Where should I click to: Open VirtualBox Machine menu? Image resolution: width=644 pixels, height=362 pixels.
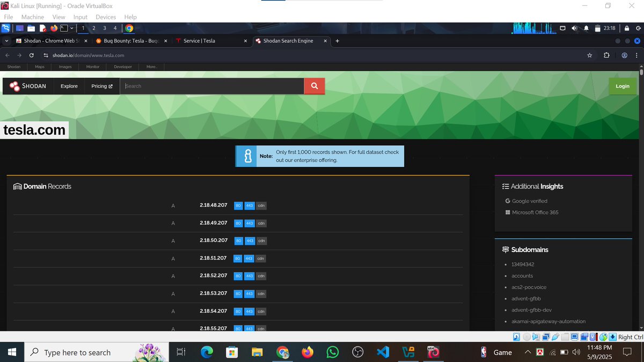tap(33, 17)
